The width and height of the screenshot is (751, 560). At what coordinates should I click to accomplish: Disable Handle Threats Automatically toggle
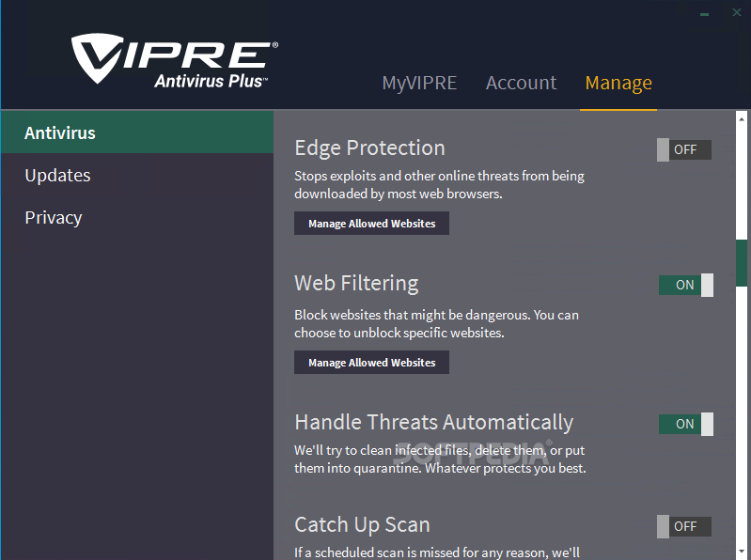686,424
